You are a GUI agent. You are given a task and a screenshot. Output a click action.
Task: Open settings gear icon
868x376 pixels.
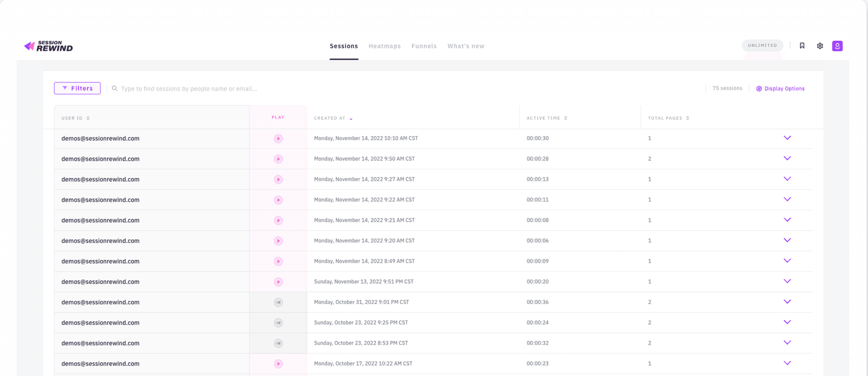pyautogui.click(x=820, y=46)
